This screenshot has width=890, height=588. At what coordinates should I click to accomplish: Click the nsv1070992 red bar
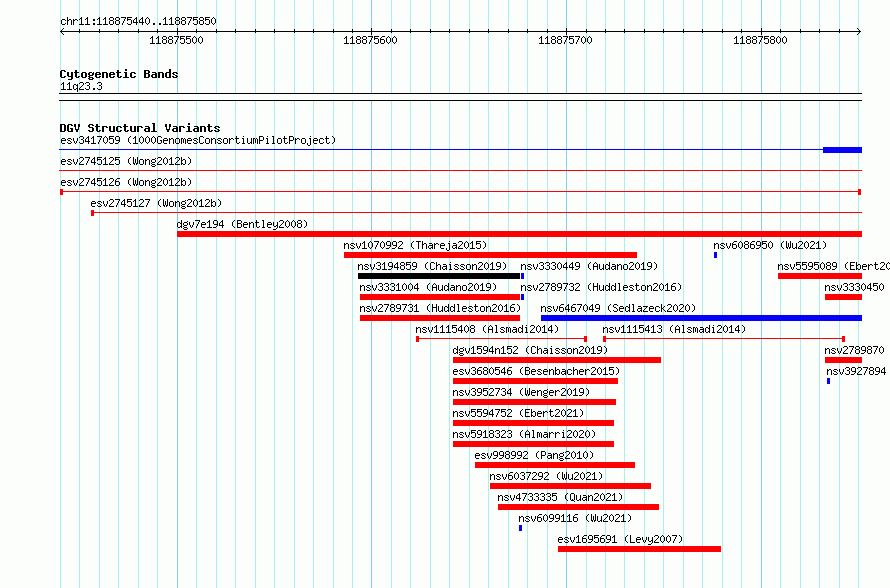point(490,255)
